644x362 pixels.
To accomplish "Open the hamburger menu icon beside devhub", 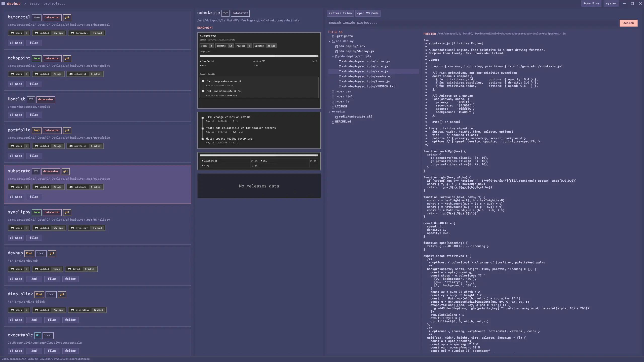I will pyautogui.click(x=3, y=4).
